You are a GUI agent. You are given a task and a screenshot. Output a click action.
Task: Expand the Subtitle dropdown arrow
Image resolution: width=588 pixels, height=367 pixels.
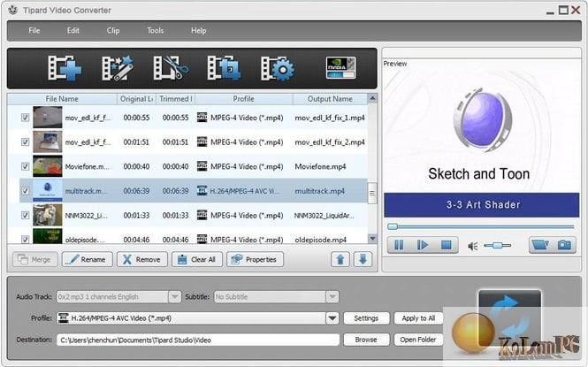coord(332,296)
